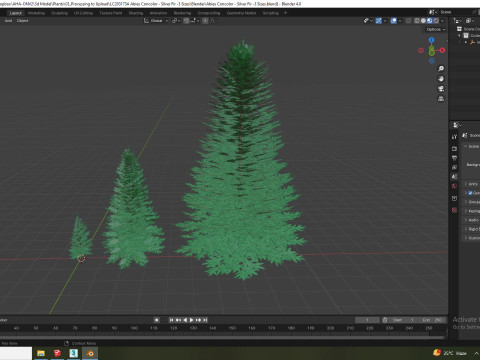Switch to the Modeling workspace tab
The height and width of the screenshot is (360, 480).
[x=36, y=13]
